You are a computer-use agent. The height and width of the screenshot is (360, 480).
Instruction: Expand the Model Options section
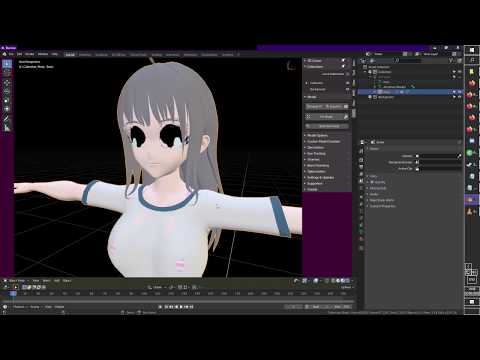click(x=317, y=135)
